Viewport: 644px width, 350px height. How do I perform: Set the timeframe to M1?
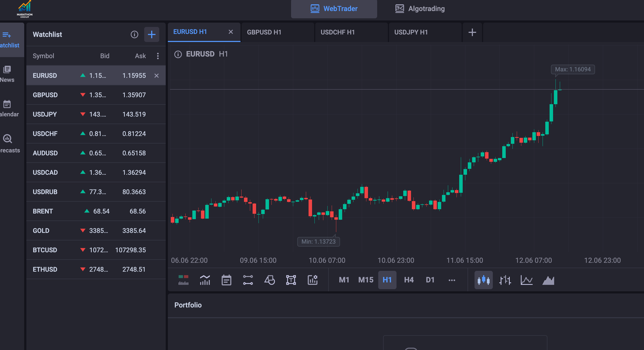[344, 280]
